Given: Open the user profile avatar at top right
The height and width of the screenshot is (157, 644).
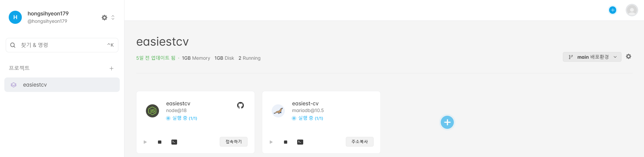Looking at the screenshot, I should point(632,10).
